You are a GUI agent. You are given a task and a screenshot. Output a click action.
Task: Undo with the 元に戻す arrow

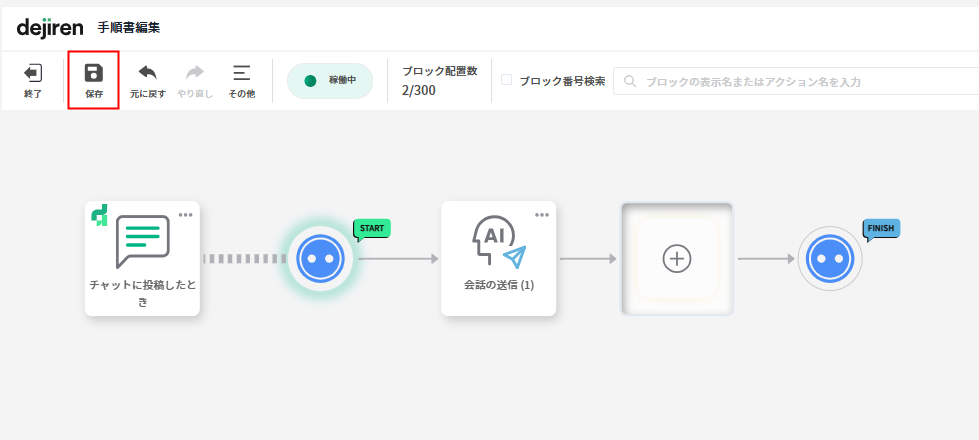[148, 74]
